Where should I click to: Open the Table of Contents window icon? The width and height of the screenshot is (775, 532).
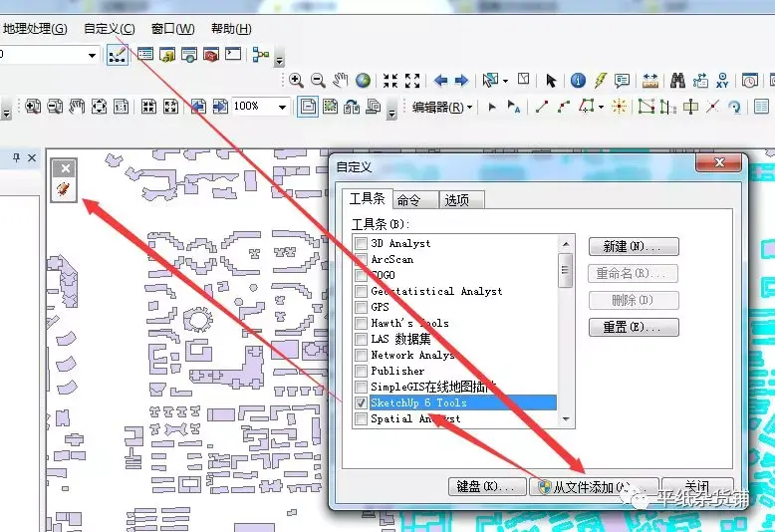click(145, 55)
